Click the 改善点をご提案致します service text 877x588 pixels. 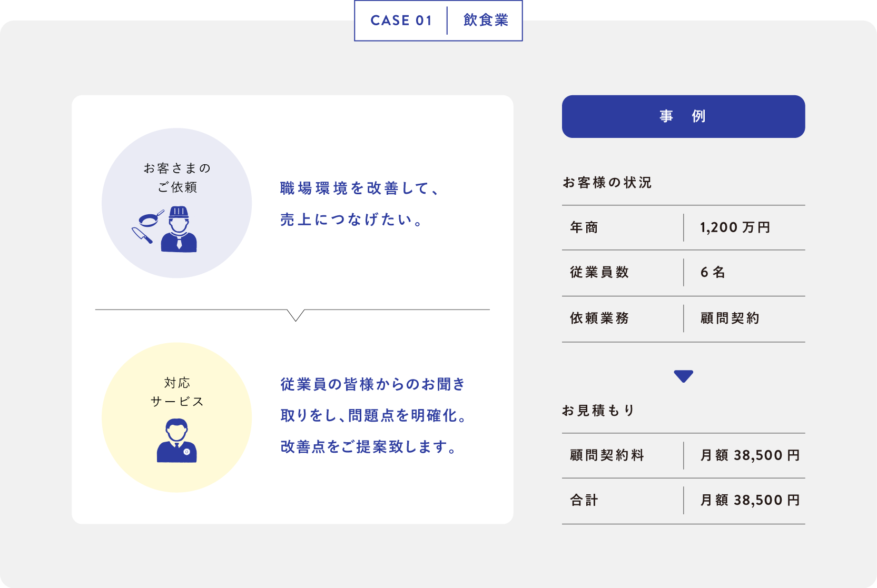369,447
